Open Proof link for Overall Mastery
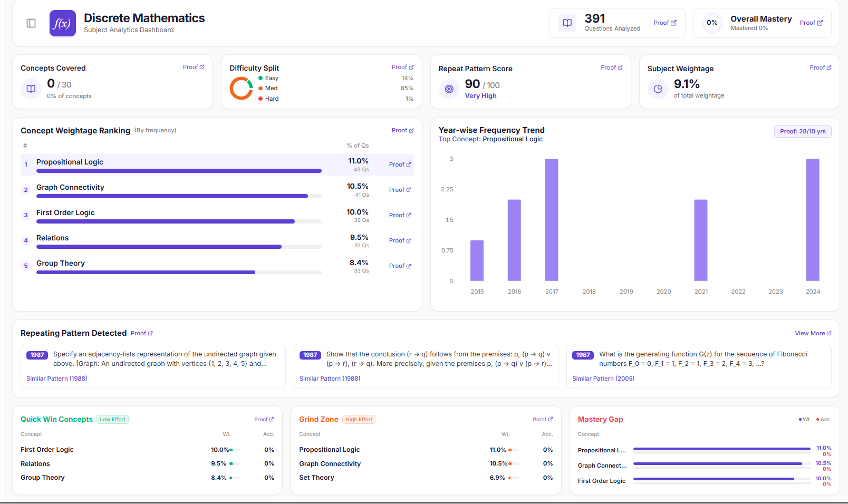The image size is (848, 504). [811, 23]
